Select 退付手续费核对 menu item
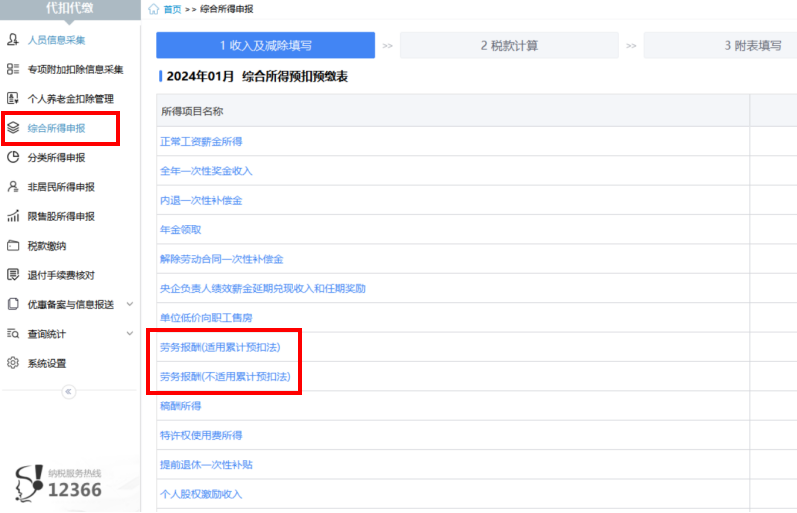Viewport: 797px width, 513px height. (x=61, y=275)
